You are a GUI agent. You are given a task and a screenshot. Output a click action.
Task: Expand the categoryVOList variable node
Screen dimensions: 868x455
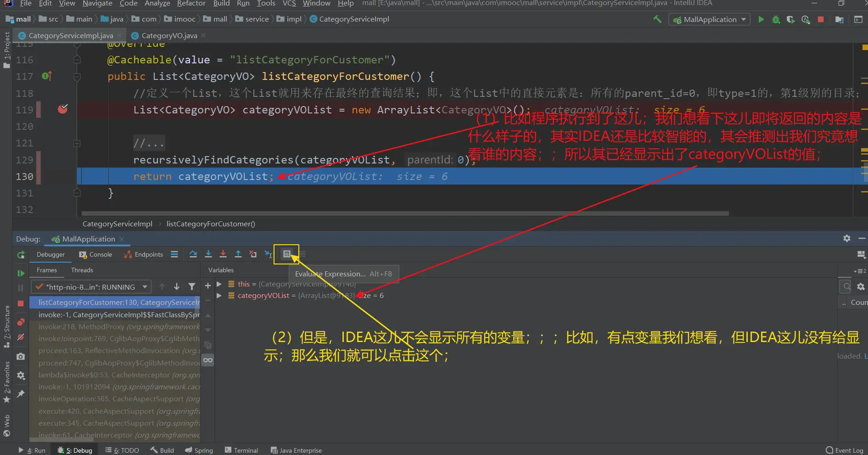coord(219,296)
